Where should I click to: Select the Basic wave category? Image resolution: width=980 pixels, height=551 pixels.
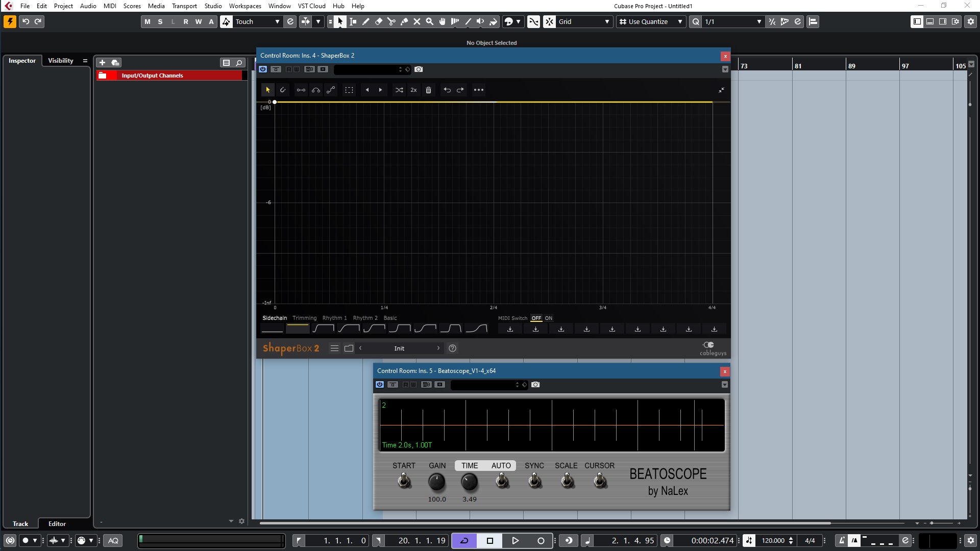click(390, 318)
